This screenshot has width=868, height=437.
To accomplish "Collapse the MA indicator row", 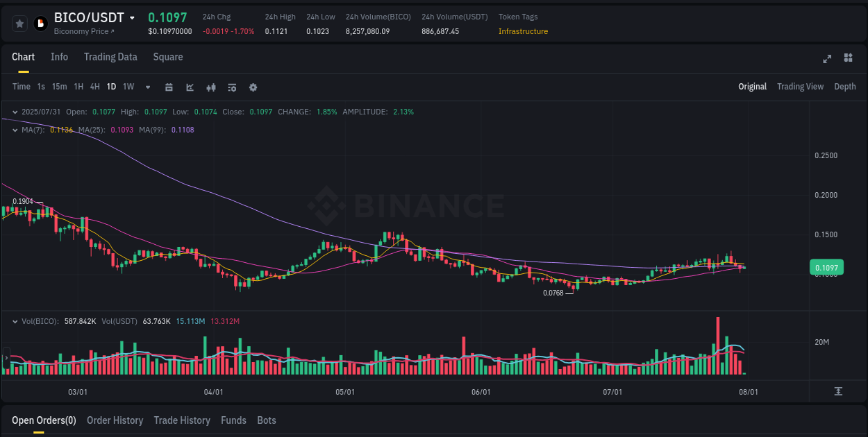I will (15, 130).
